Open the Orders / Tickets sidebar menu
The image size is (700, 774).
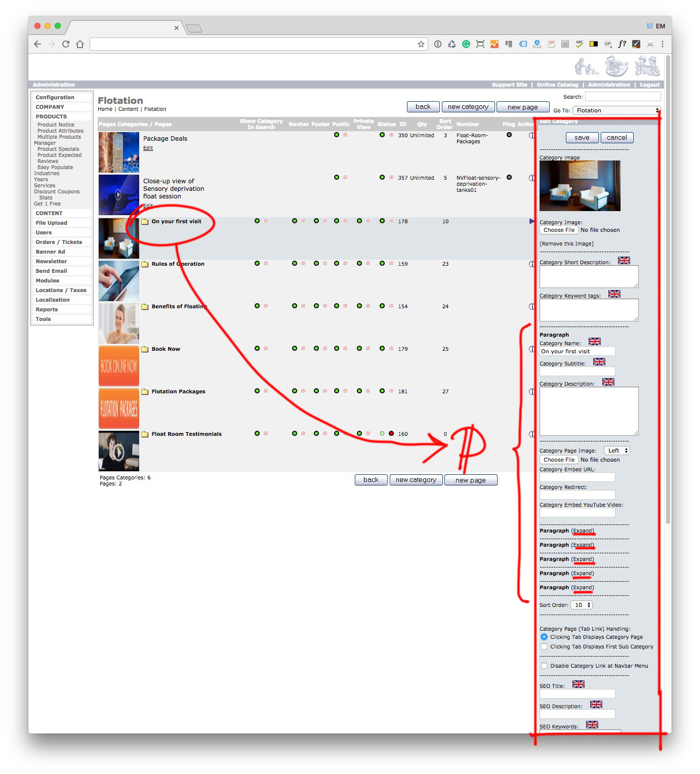[59, 242]
